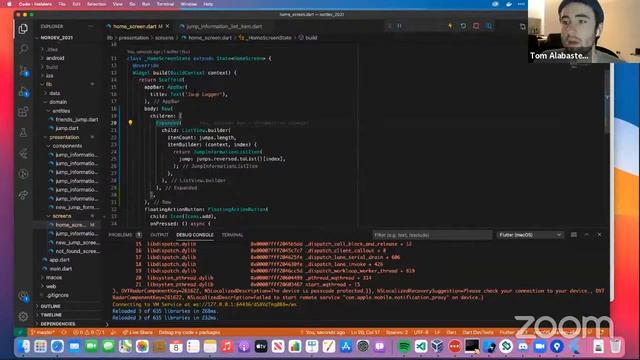
Task: Open Safari from the Dock
Action: [x=57, y=346]
